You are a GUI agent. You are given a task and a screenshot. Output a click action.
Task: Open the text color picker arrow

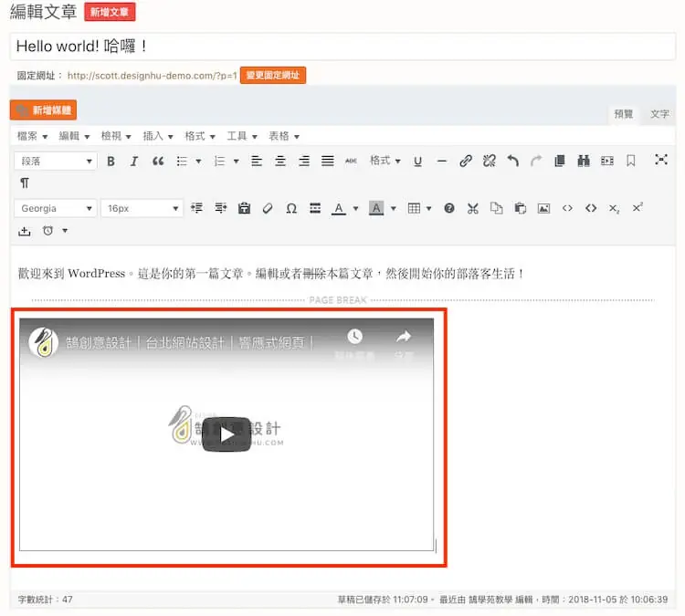click(355, 209)
